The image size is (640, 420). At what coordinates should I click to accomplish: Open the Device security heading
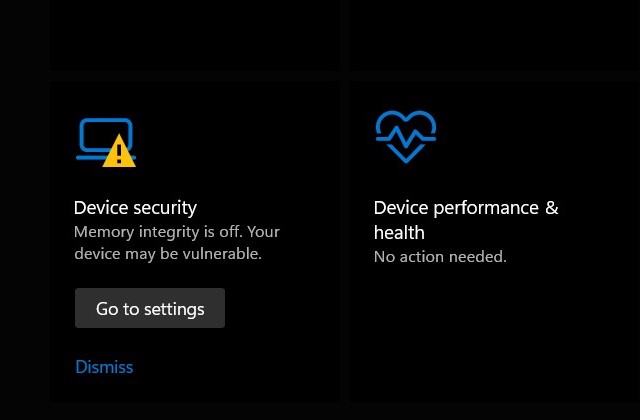[x=135, y=208]
